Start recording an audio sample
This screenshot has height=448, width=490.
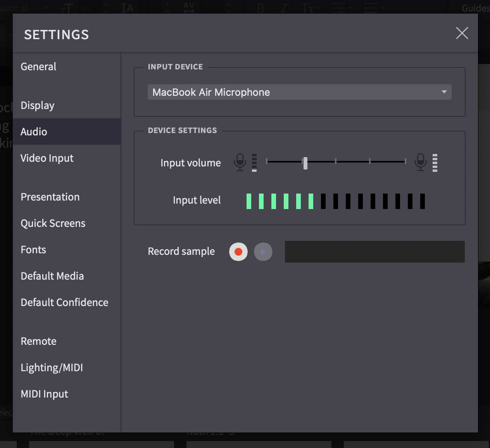[x=238, y=252]
